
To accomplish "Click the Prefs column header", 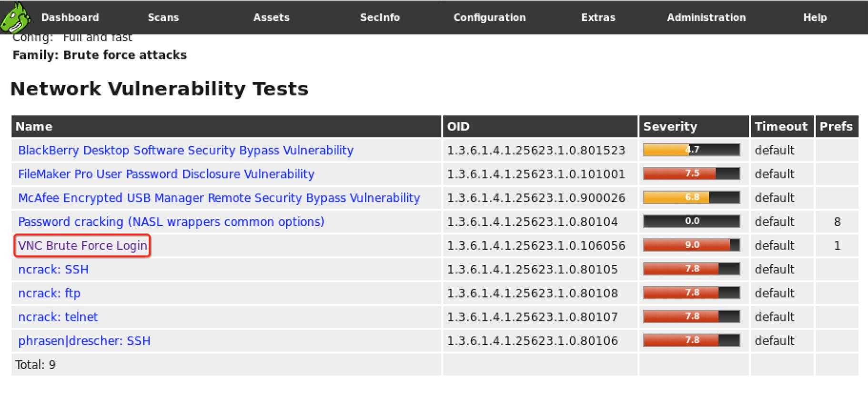I will click(x=836, y=126).
